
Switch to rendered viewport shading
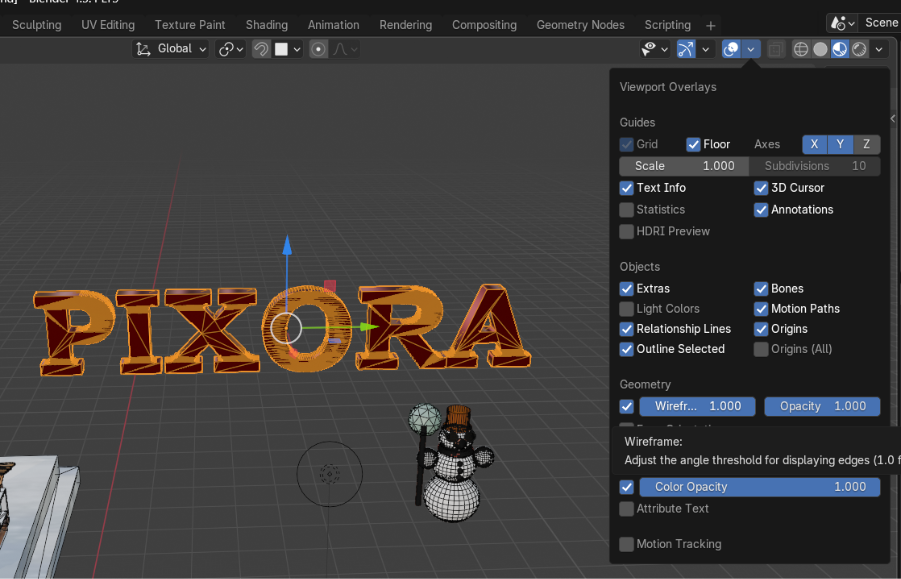click(x=858, y=49)
